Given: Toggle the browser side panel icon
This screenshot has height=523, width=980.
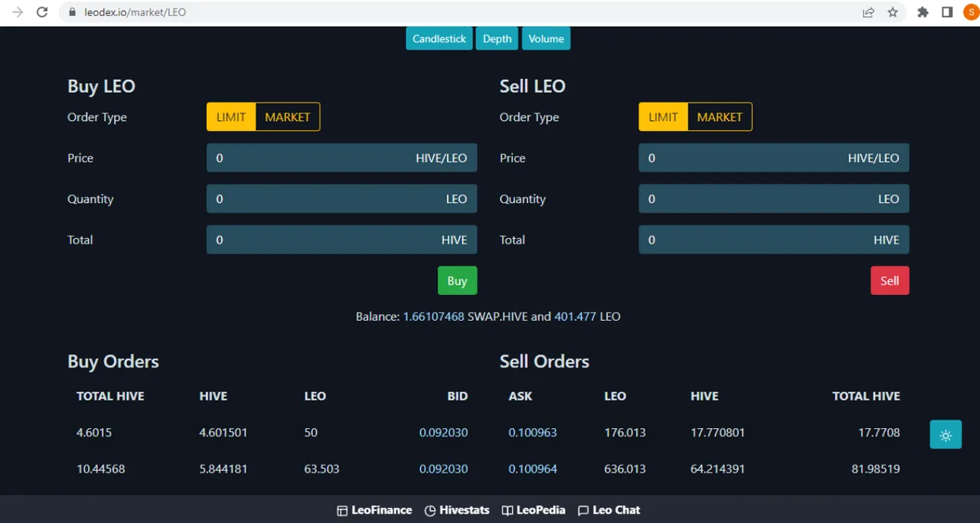Looking at the screenshot, I should 947,12.
